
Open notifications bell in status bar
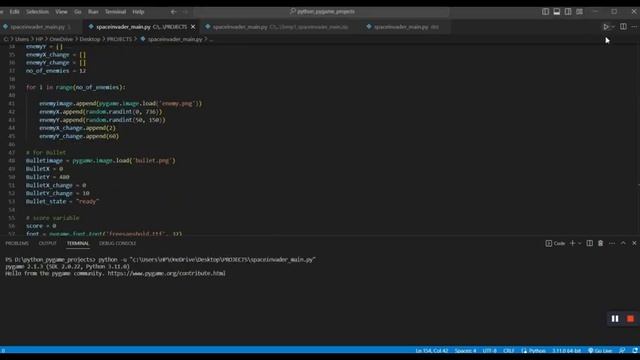click(635, 351)
